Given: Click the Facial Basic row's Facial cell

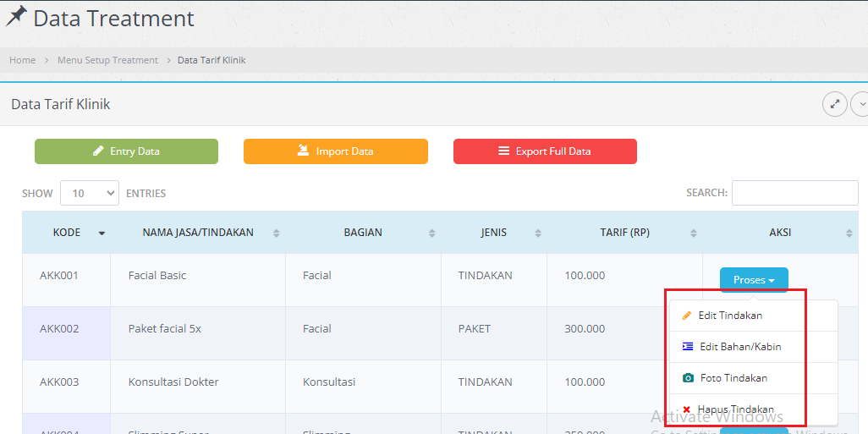Looking at the screenshot, I should pyautogui.click(x=364, y=280).
